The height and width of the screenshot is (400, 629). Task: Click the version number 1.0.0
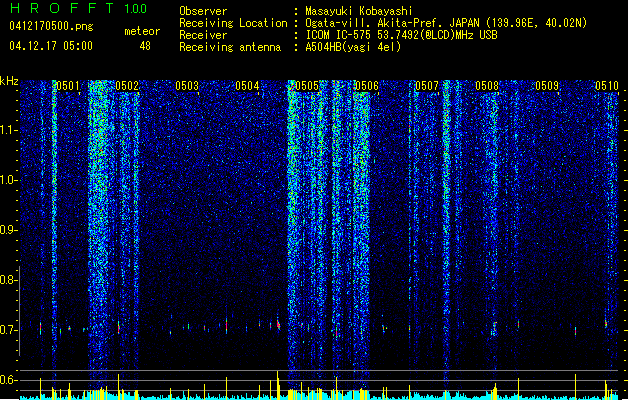pyautogui.click(x=136, y=8)
